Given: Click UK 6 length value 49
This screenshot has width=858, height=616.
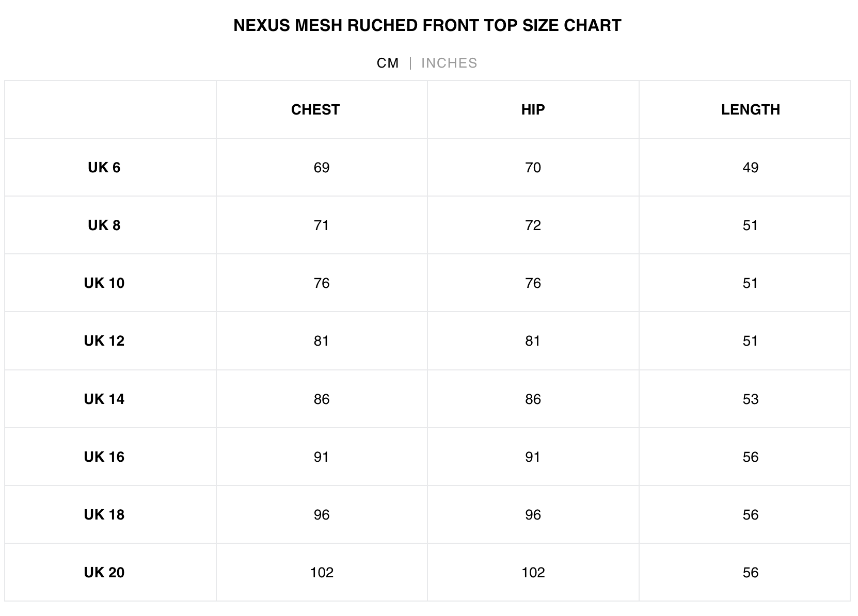Looking at the screenshot, I should pos(750,167).
